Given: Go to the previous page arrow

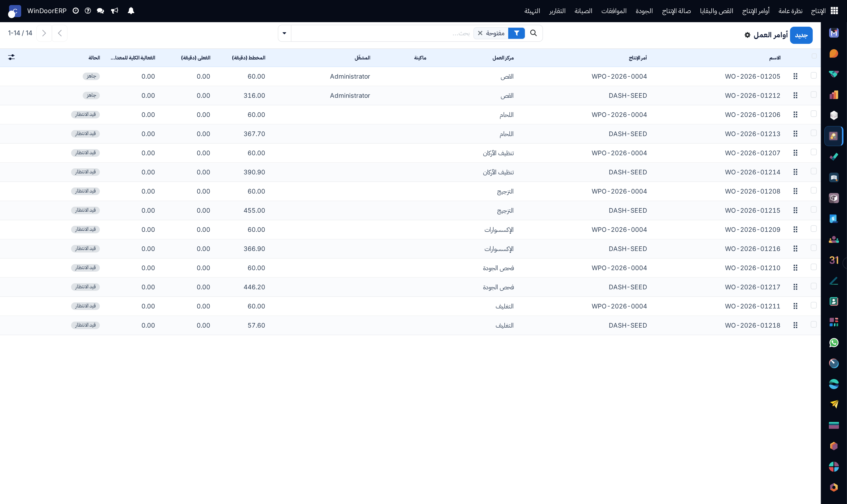Looking at the screenshot, I should (60, 33).
